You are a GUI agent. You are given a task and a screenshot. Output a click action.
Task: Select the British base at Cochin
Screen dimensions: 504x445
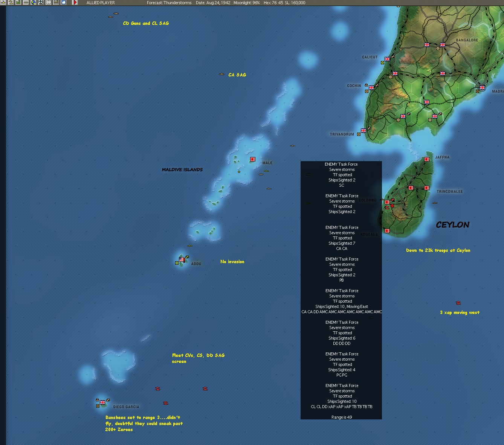371,88
